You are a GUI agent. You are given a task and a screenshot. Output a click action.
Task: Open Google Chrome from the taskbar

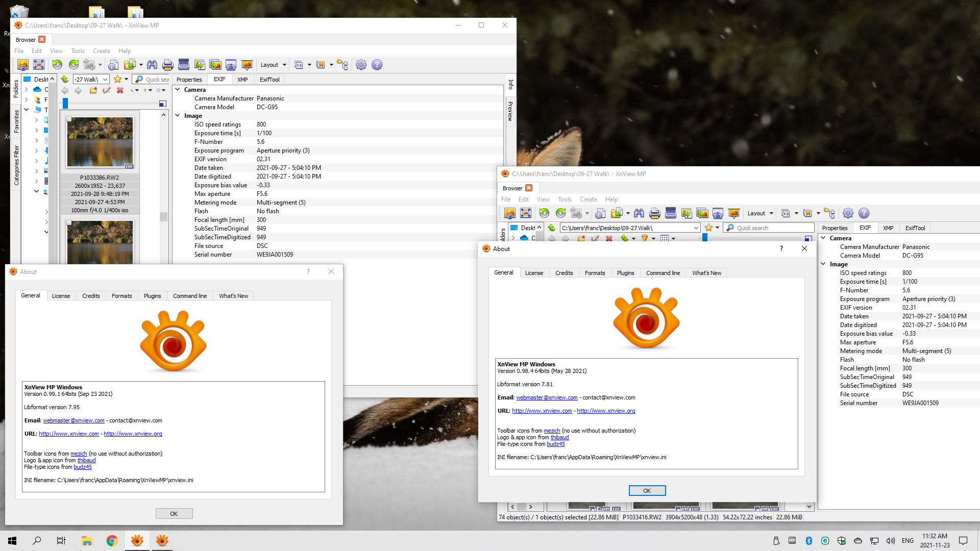coord(112,541)
